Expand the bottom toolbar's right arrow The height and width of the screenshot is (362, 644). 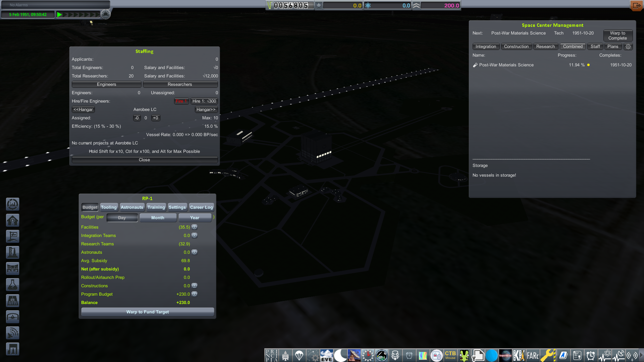click(x=641, y=355)
